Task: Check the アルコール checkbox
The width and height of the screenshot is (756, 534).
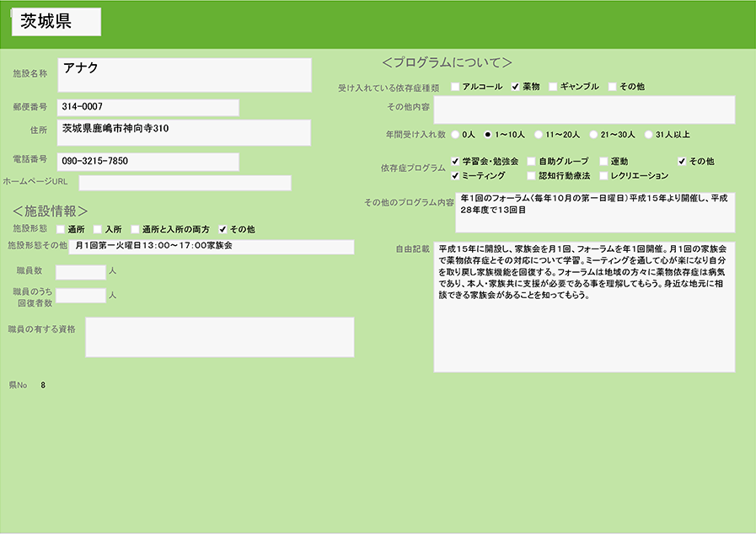Action: point(455,87)
